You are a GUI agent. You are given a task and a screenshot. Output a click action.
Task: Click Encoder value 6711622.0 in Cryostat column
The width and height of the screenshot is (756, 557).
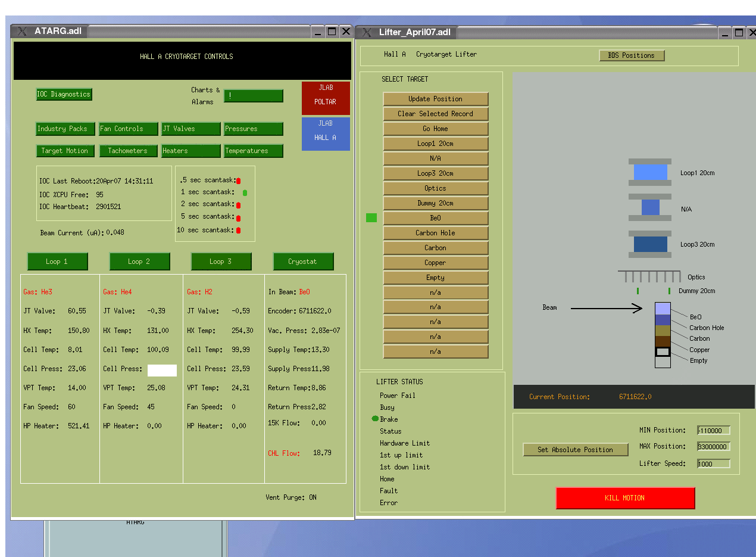[x=314, y=311]
